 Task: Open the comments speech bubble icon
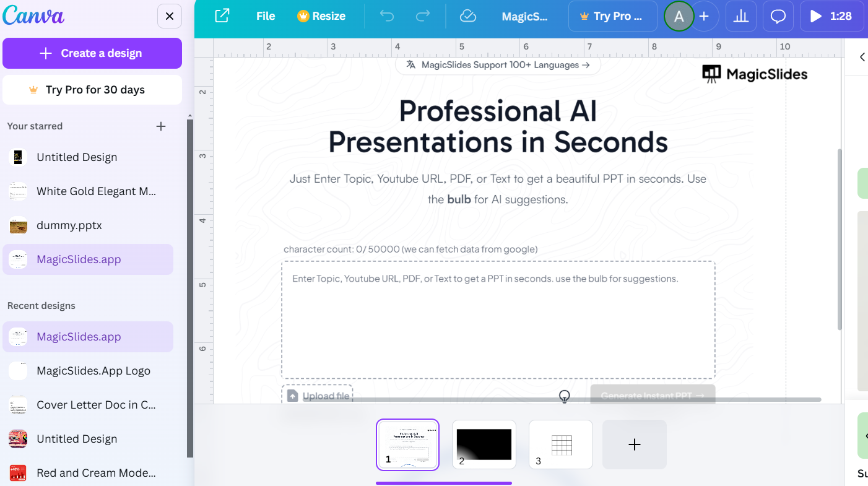tap(778, 16)
